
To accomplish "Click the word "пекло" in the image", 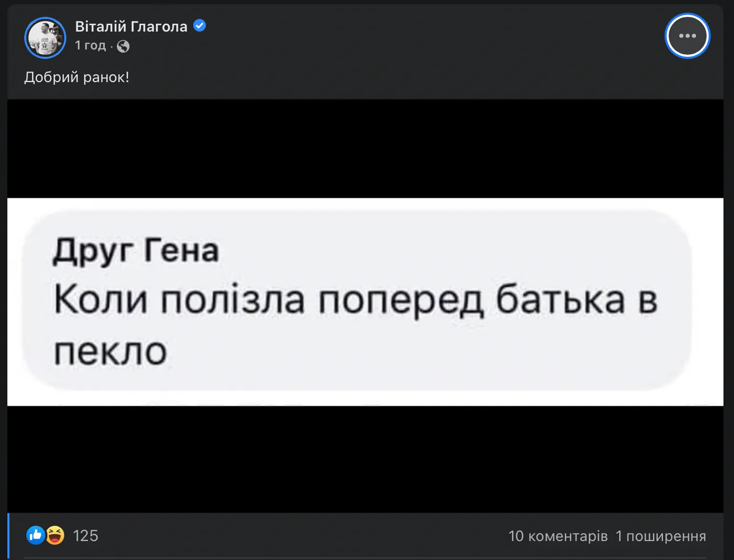I will coord(111,351).
